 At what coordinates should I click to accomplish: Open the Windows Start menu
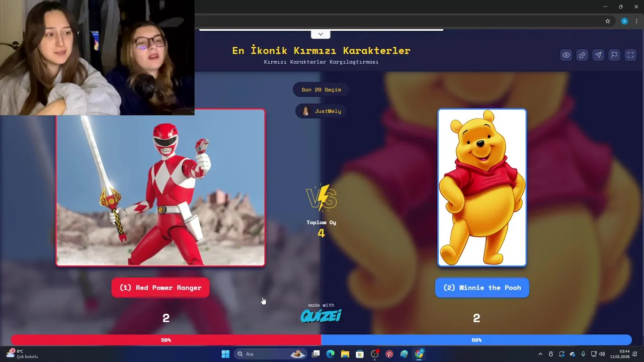pos(225,354)
